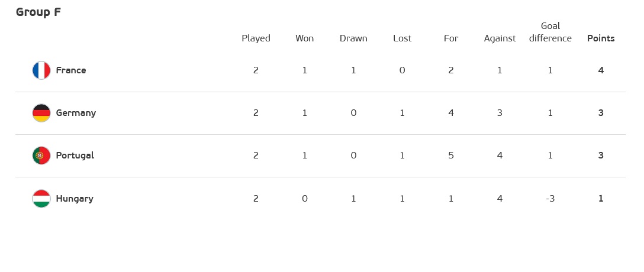Image resolution: width=644 pixels, height=272 pixels.
Task: Open the Germany team link
Action: pyautogui.click(x=76, y=113)
